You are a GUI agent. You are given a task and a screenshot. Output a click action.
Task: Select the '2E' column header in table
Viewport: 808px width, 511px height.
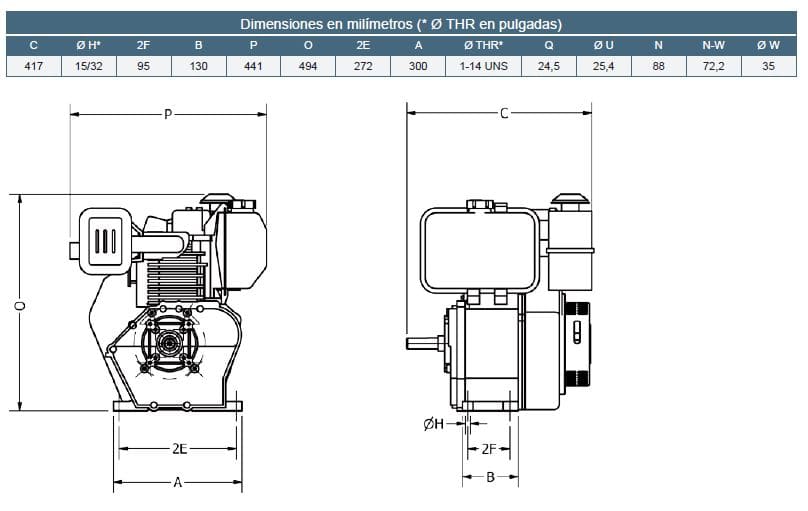click(x=363, y=45)
